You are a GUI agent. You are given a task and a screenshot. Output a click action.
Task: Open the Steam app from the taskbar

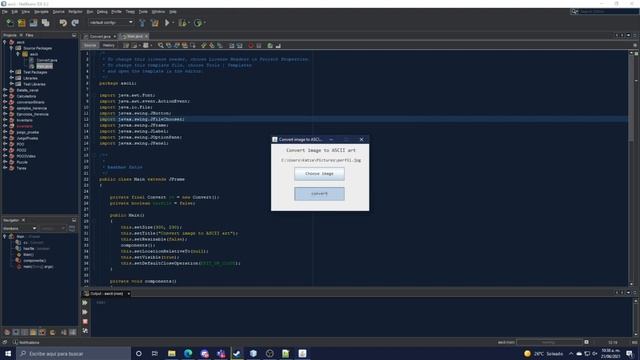[x=237, y=353]
